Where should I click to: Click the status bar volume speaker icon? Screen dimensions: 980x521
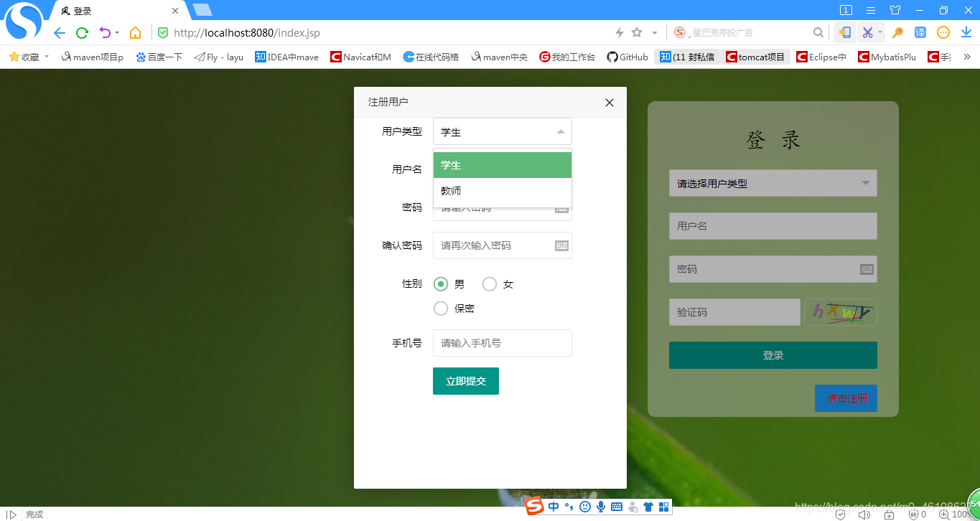pyautogui.click(x=864, y=515)
